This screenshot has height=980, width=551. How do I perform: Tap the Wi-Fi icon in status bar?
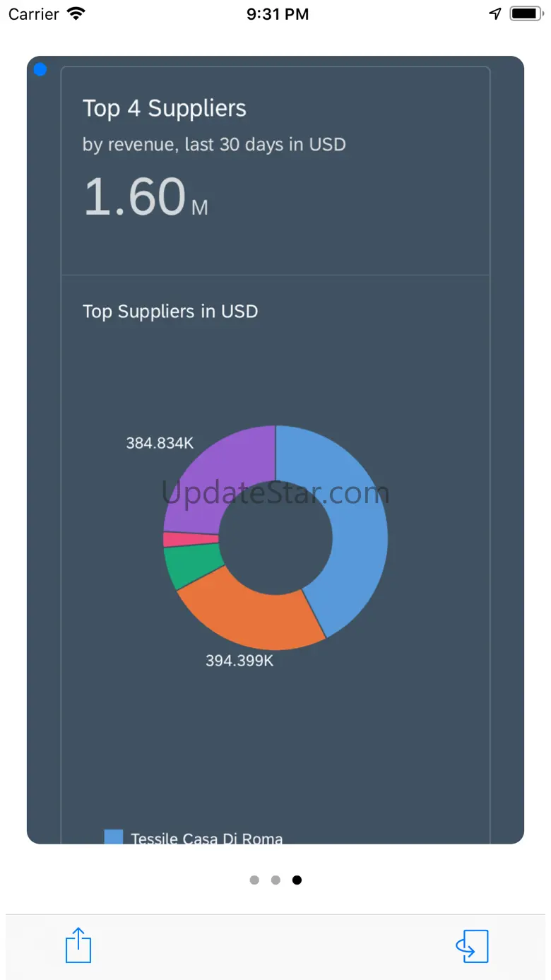pos(76,13)
